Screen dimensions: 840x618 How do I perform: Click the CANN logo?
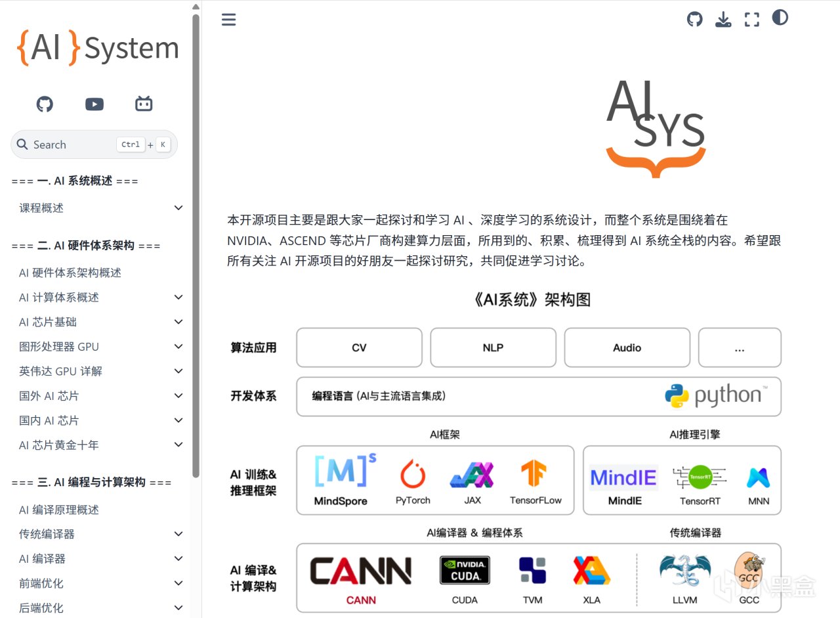tap(360, 571)
